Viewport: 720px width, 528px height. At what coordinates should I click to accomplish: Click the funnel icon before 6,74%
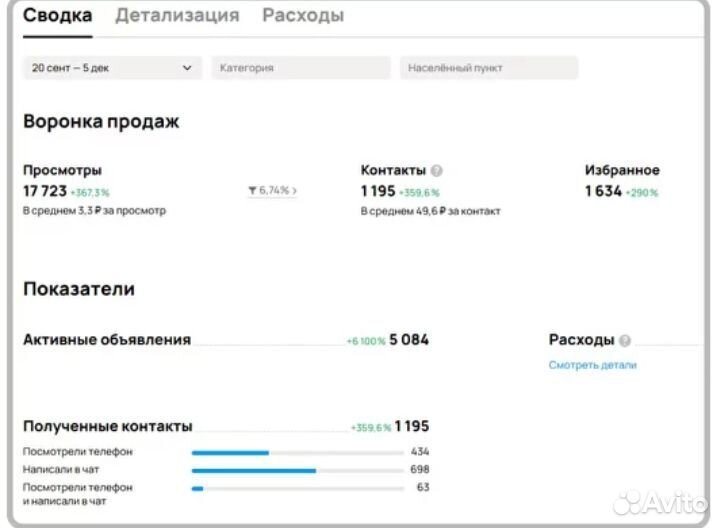point(252,190)
